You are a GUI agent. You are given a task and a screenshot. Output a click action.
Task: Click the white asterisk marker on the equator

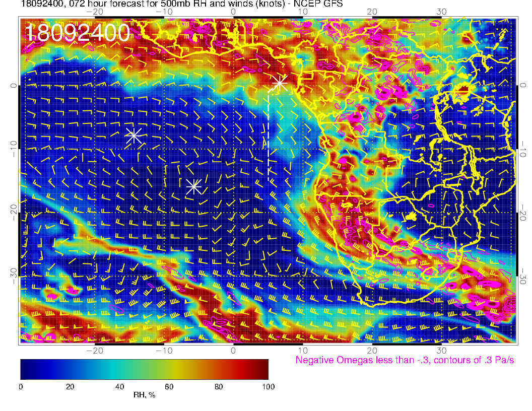pos(280,83)
